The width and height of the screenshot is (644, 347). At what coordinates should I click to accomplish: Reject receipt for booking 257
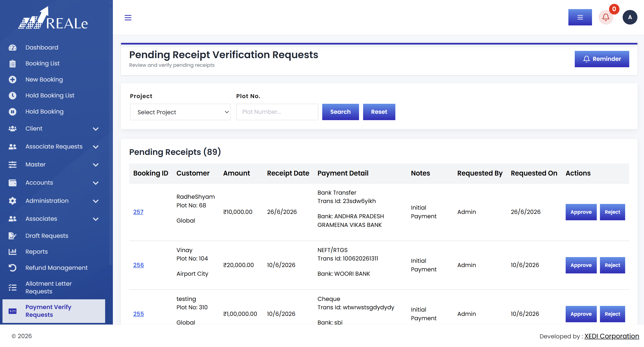pyautogui.click(x=612, y=212)
